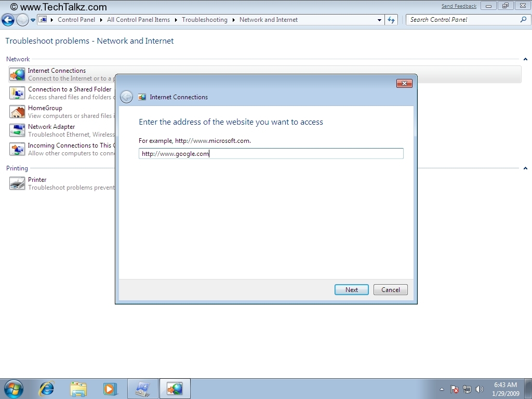This screenshot has height=399, width=532.
Task: Click the website address text field
Action: click(x=271, y=154)
